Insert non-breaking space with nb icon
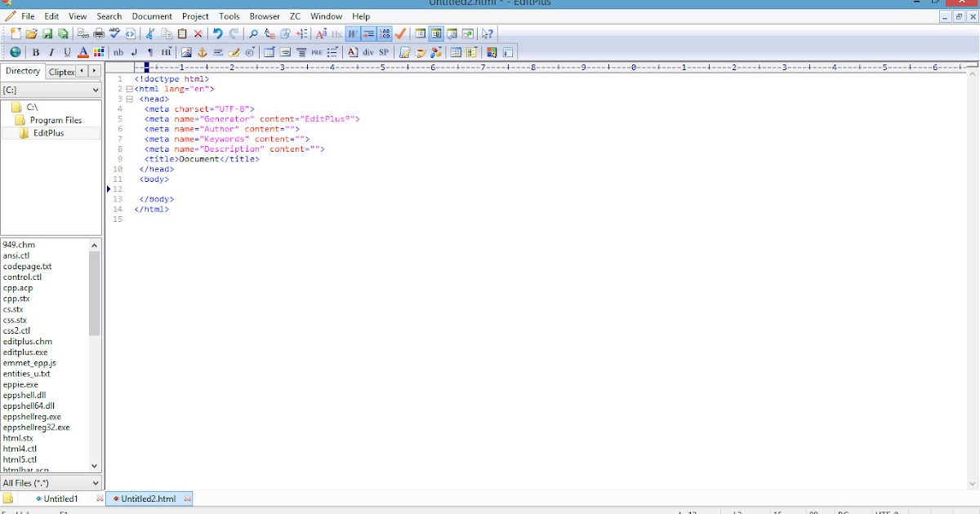Screen dimensions: 980x514 pyautogui.click(x=118, y=52)
